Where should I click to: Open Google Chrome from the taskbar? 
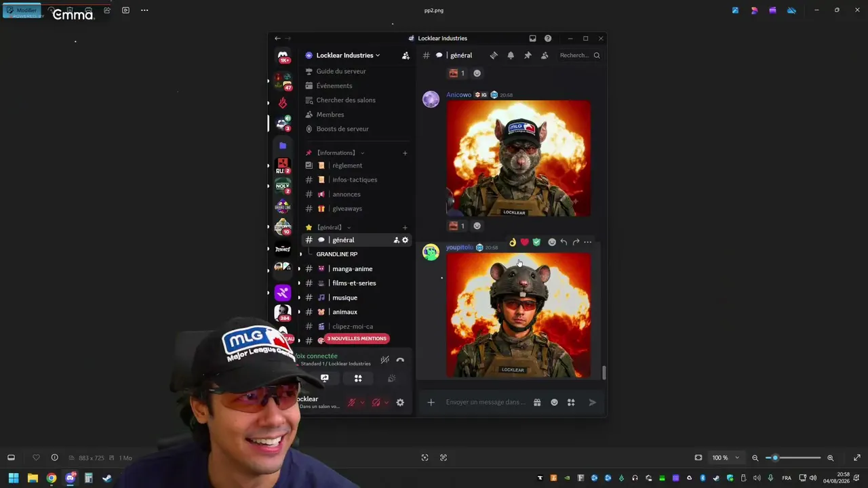pyautogui.click(x=52, y=478)
